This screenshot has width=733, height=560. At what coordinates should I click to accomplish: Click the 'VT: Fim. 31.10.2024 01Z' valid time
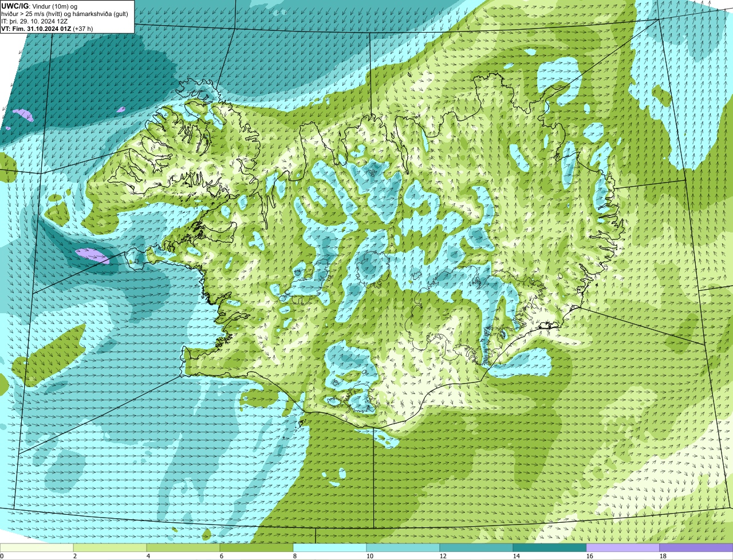click(36, 28)
